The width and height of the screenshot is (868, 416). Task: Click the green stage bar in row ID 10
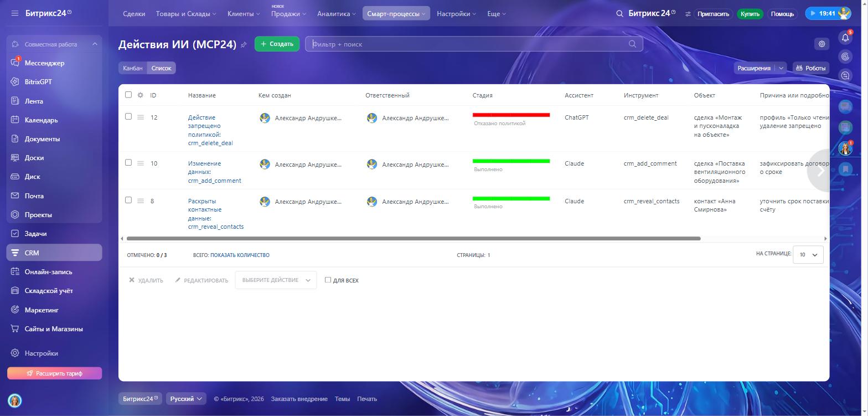pos(511,161)
